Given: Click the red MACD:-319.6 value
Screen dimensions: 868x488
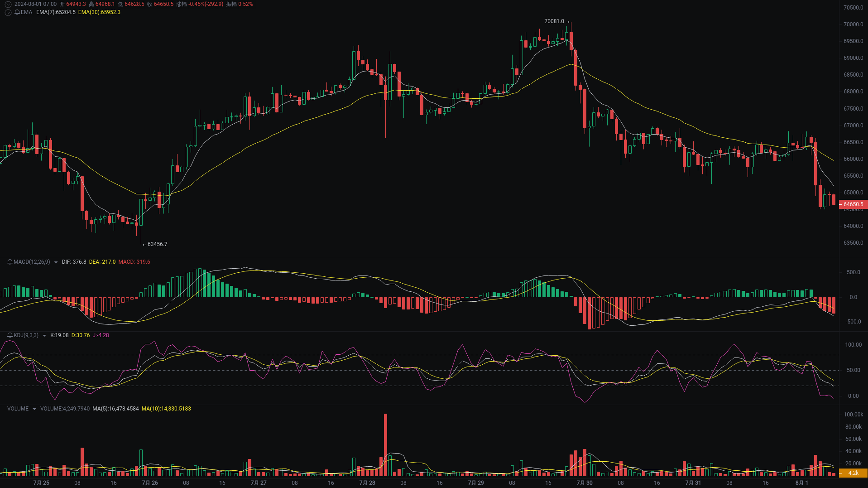Looking at the screenshot, I should (x=134, y=262).
